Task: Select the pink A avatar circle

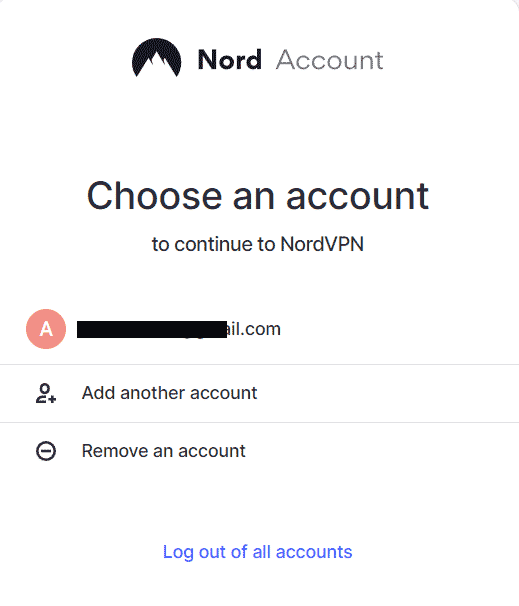Action: pyautogui.click(x=46, y=329)
